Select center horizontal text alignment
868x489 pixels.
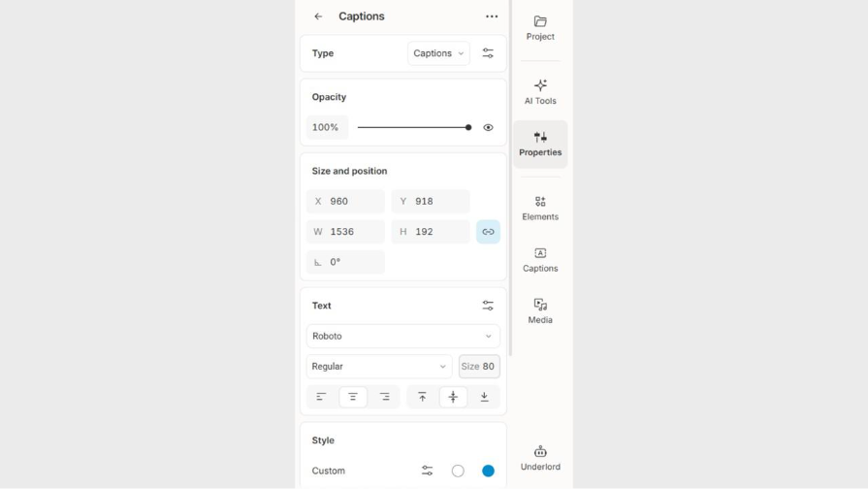tap(353, 397)
